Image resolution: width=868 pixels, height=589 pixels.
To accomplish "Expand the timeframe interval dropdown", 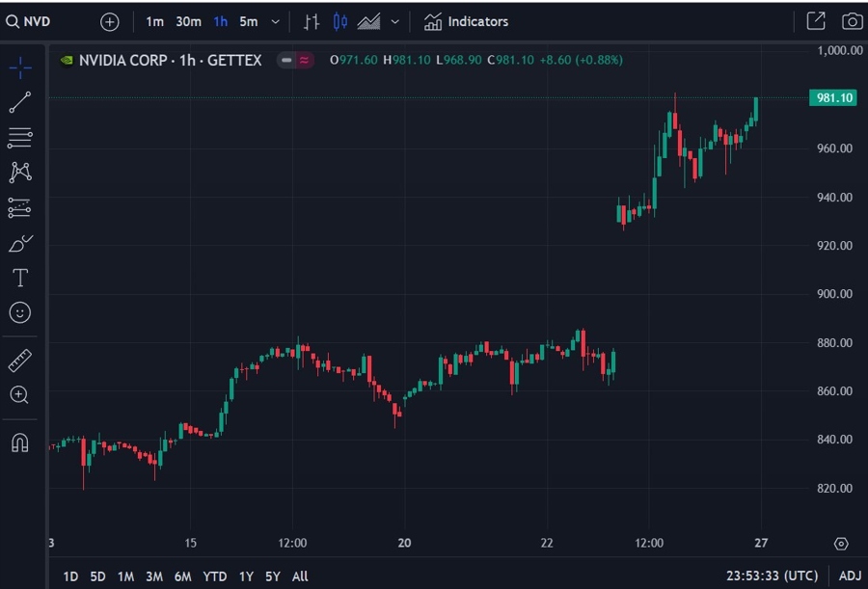I will pos(275,22).
